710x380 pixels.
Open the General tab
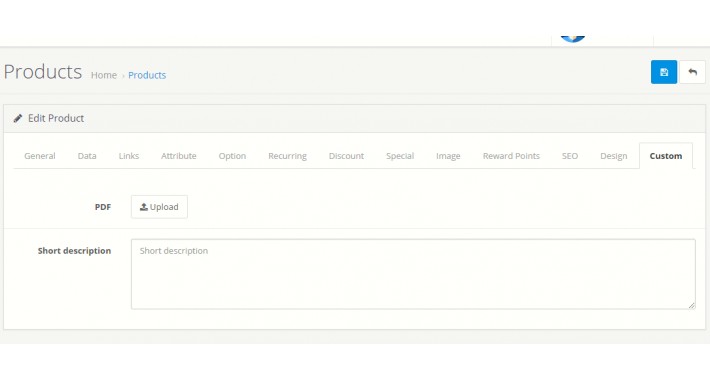pos(40,156)
